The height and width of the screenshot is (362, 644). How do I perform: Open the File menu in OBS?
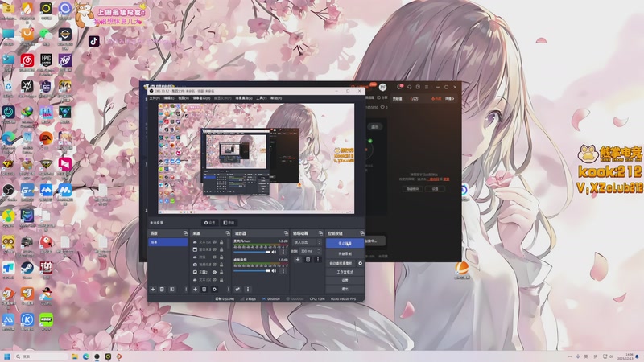[155, 98]
